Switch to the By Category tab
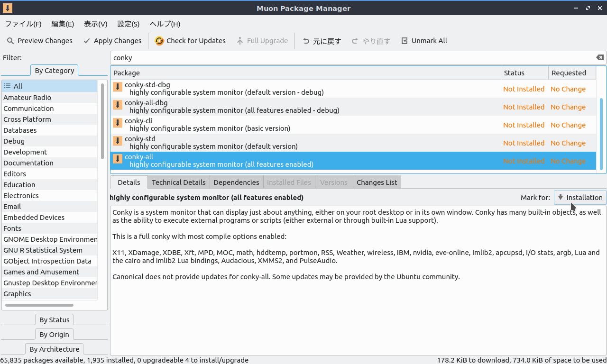 point(55,70)
